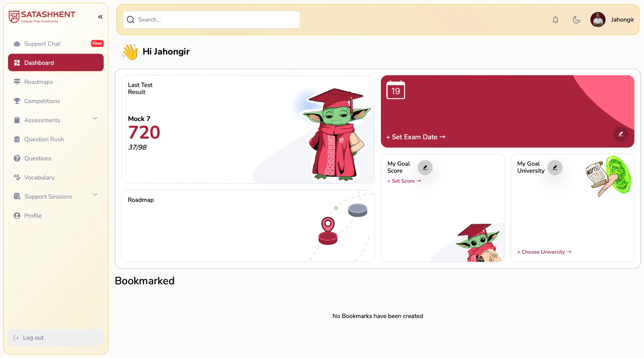The width and height of the screenshot is (644, 358).
Task: Open Profile from sidebar
Action: 56,216
